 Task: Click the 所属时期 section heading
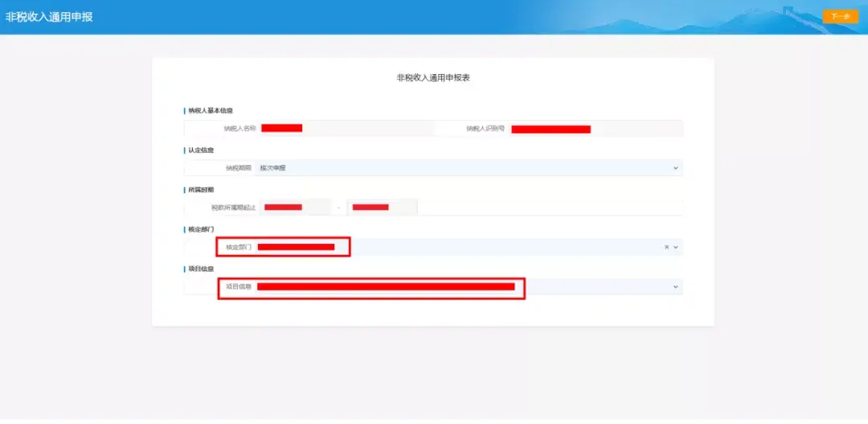201,190
